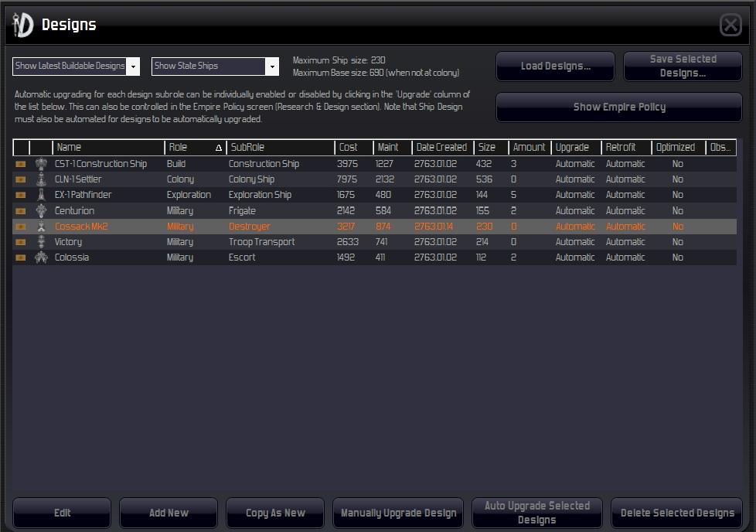Click the Troop Transport subrole cell
This screenshot has width=756, height=532.
[261, 242]
